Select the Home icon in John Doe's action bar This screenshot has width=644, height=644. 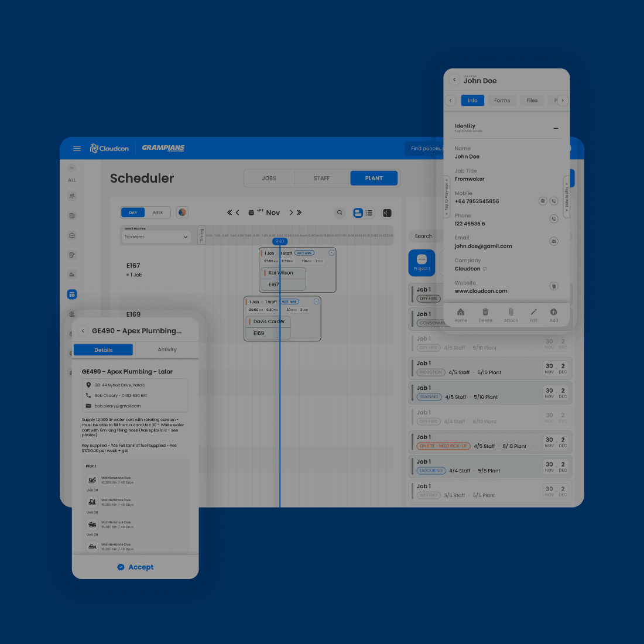[x=461, y=313]
